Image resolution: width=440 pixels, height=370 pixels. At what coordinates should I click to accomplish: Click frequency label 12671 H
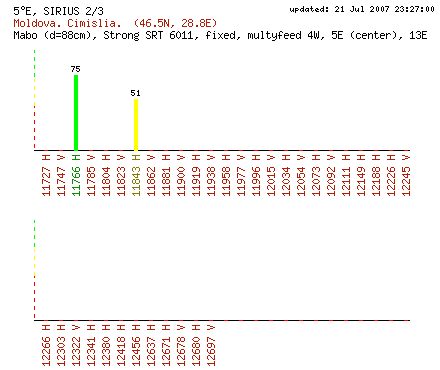166,345
